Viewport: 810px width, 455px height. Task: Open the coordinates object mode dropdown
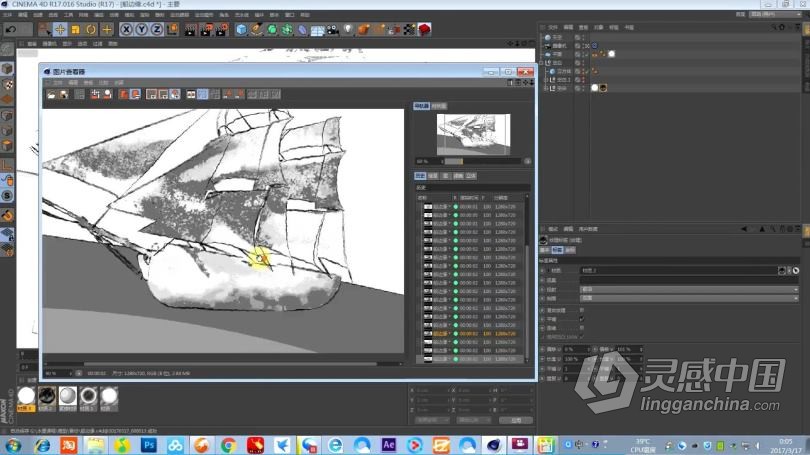click(x=432, y=420)
